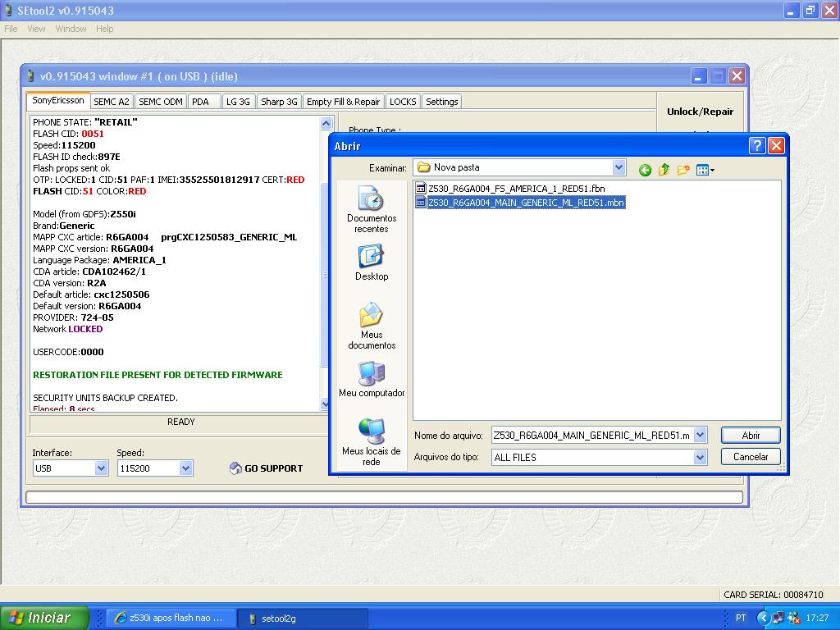This screenshot has width=840, height=630.
Task: Switch to the Settings tab
Action: tap(442, 102)
